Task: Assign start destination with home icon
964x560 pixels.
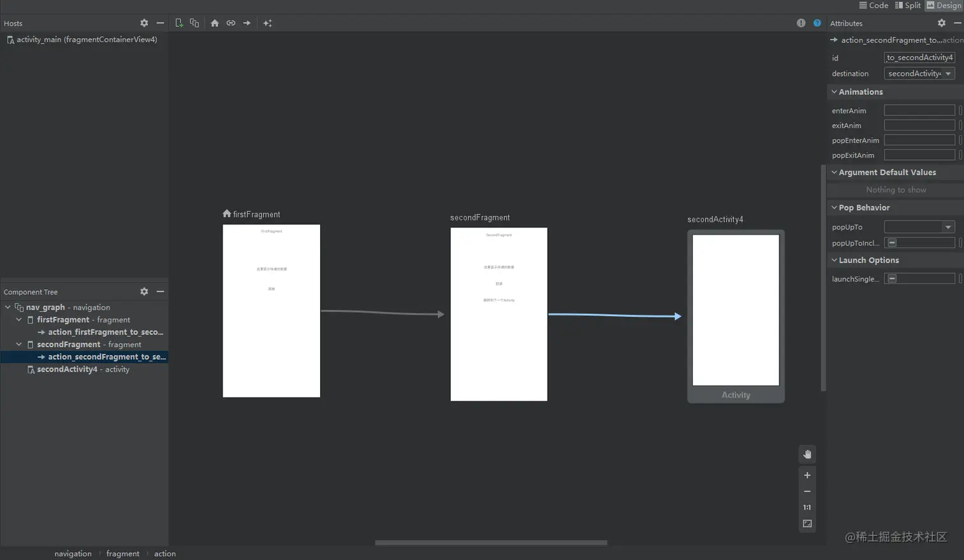Action: 215,23
